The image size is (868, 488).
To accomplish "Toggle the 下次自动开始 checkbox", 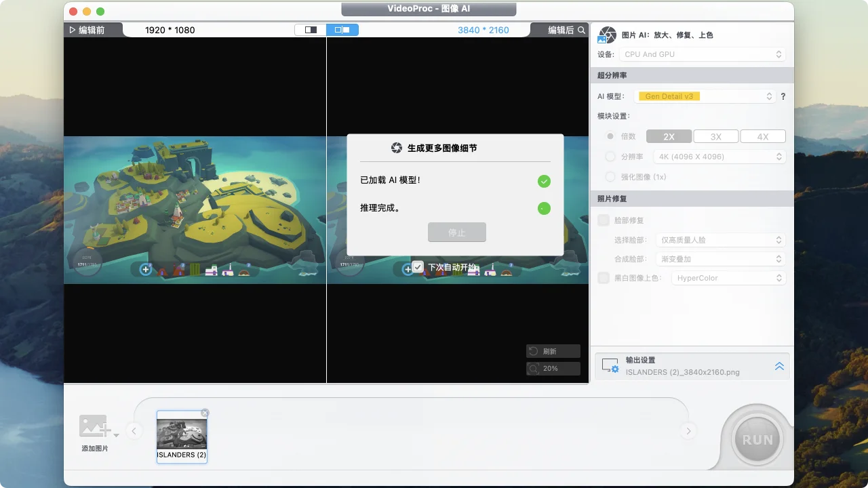I will point(418,267).
